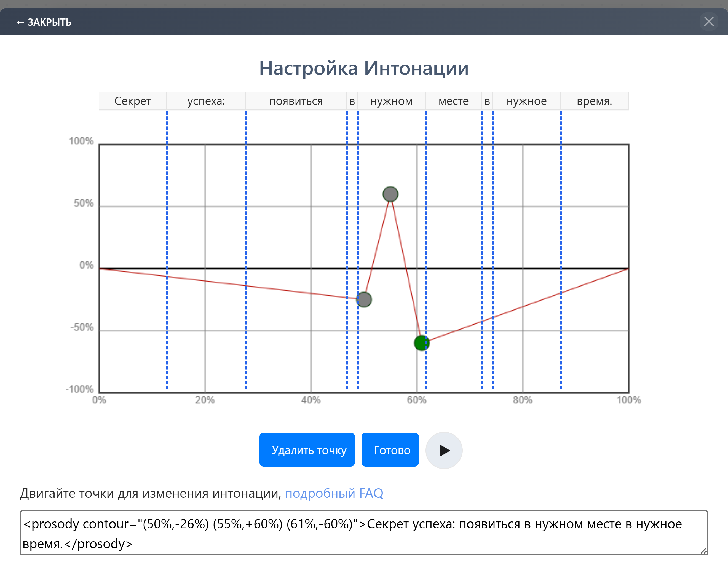Select the green contour point at 61%
This screenshot has height=570, width=728.
422,343
